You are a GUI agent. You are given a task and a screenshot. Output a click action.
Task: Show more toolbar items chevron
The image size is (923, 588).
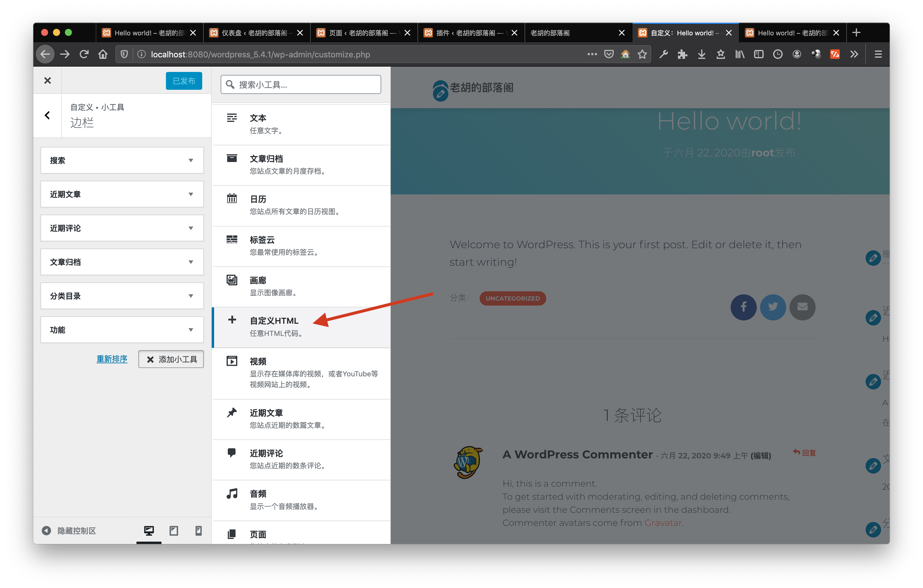[x=854, y=54]
